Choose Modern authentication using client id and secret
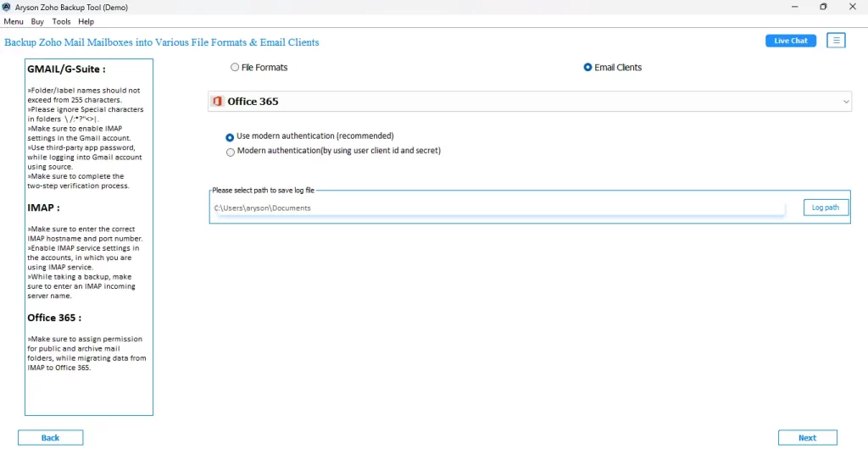Image resolution: width=868 pixels, height=449 pixels. [231, 152]
